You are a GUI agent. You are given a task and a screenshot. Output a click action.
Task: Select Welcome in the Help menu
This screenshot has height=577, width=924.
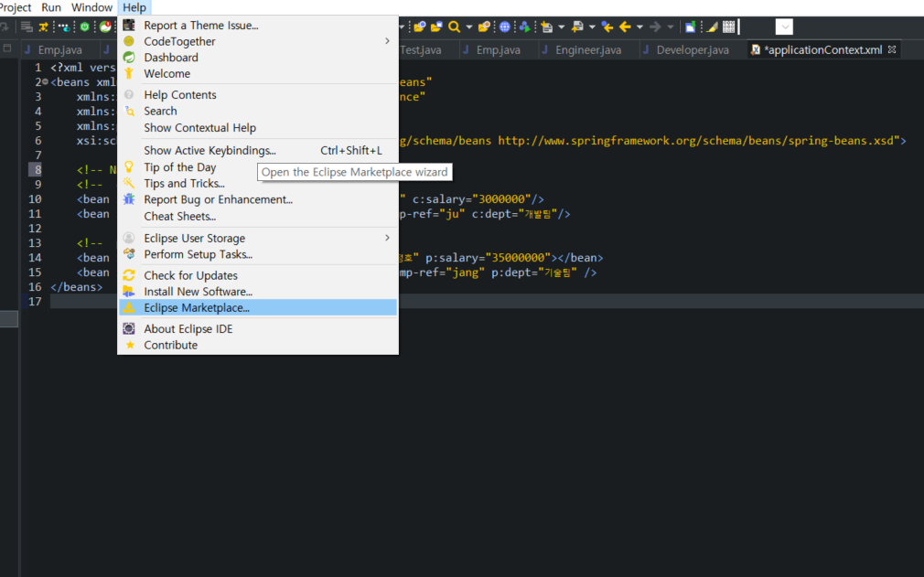[257, 73]
